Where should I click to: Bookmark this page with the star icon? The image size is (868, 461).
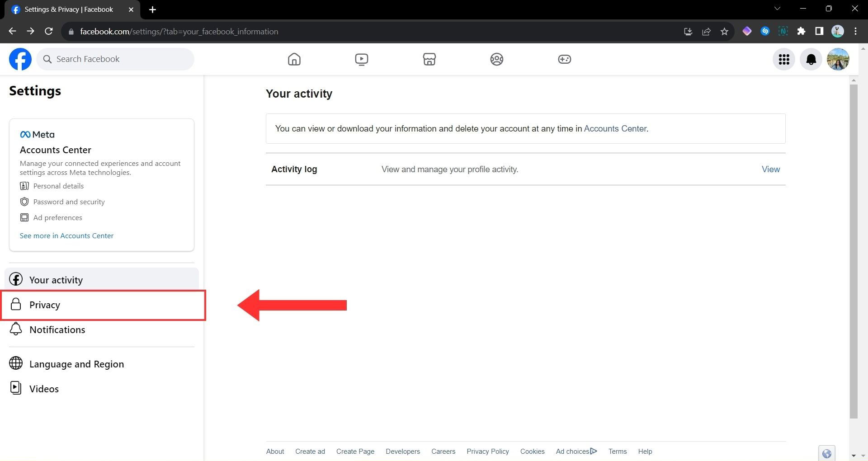pos(724,32)
